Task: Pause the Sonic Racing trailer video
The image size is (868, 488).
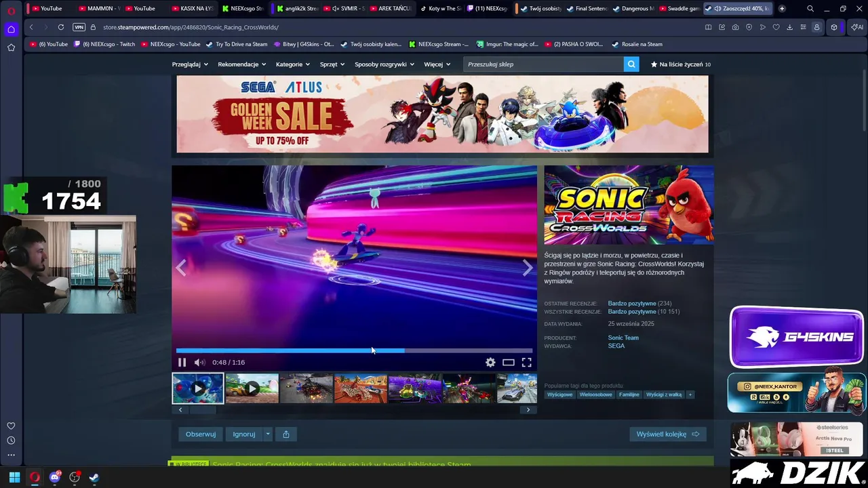Action: pos(182,363)
